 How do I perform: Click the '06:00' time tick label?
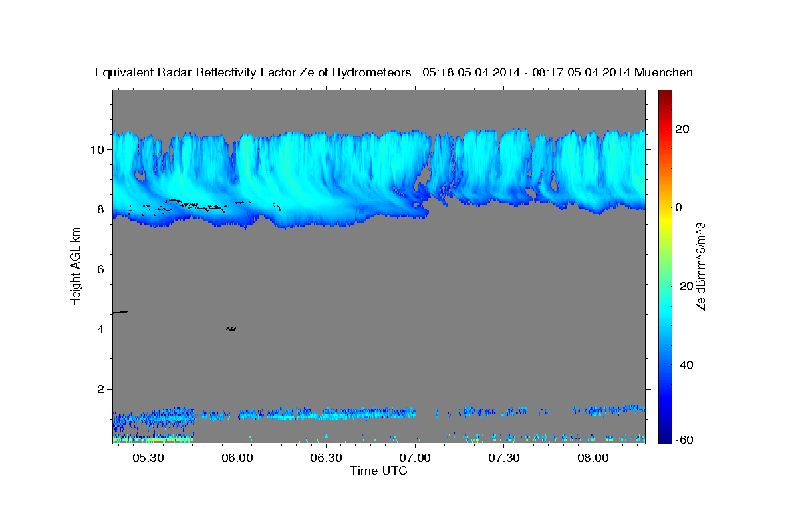237,458
